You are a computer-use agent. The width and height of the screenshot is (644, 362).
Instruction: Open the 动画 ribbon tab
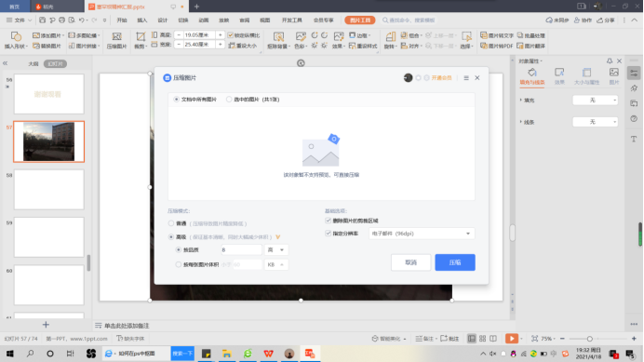(x=204, y=20)
